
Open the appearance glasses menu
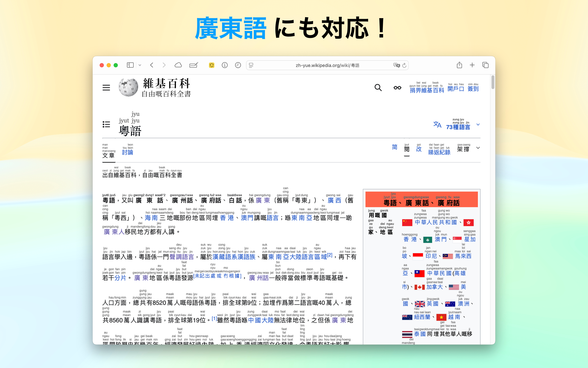click(398, 88)
